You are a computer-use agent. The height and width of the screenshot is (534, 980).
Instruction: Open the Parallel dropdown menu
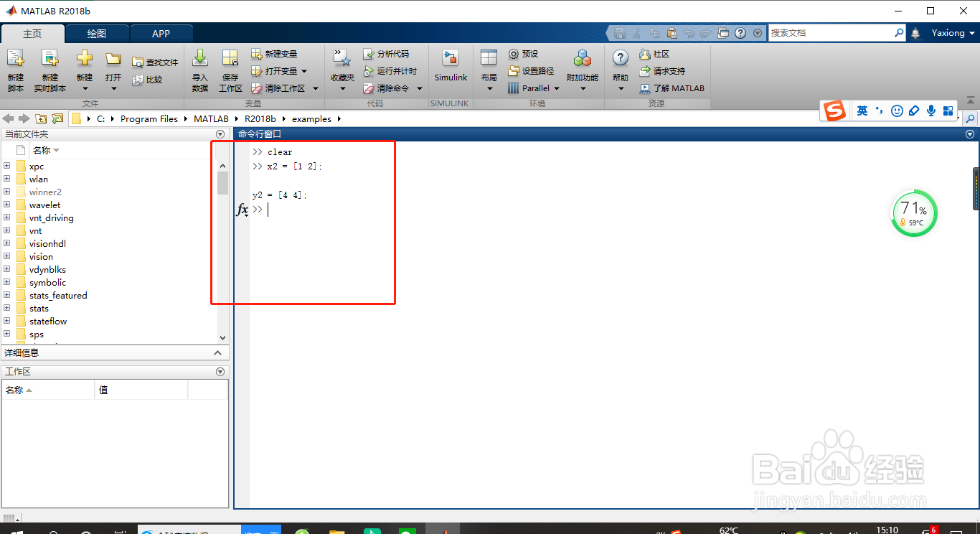[x=534, y=88]
